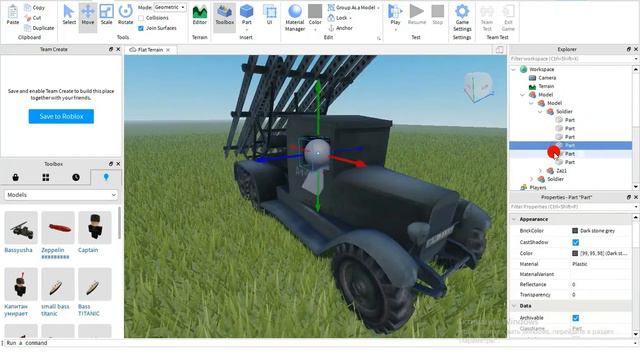
Task: Collapse the Workspace tree node
Action: click(x=514, y=69)
